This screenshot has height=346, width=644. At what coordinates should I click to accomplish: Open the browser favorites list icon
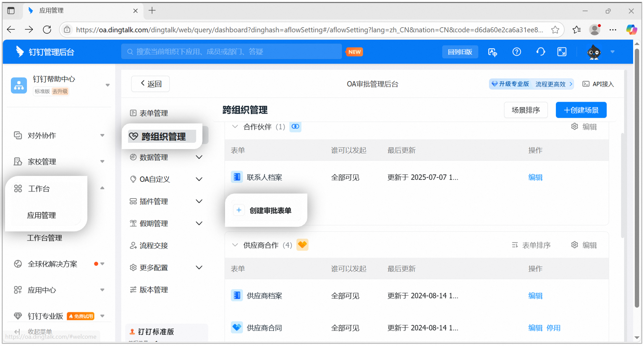[576, 29]
